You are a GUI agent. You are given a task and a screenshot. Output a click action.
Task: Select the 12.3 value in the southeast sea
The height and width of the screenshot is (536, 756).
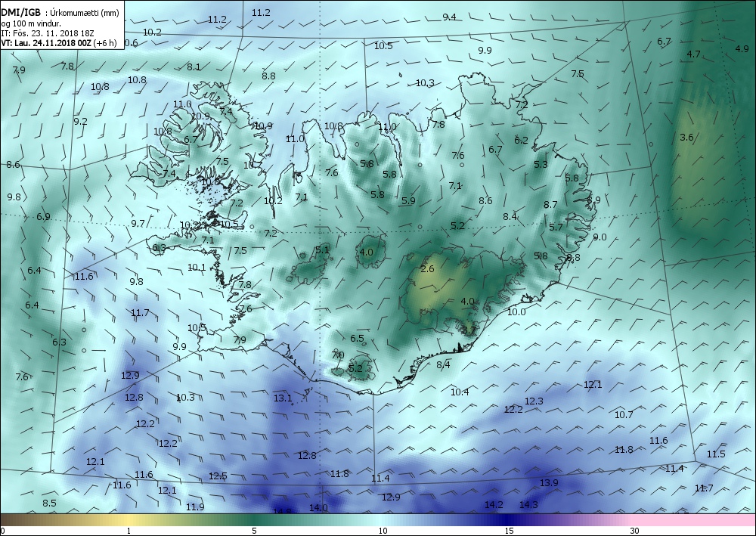pyautogui.click(x=534, y=401)
